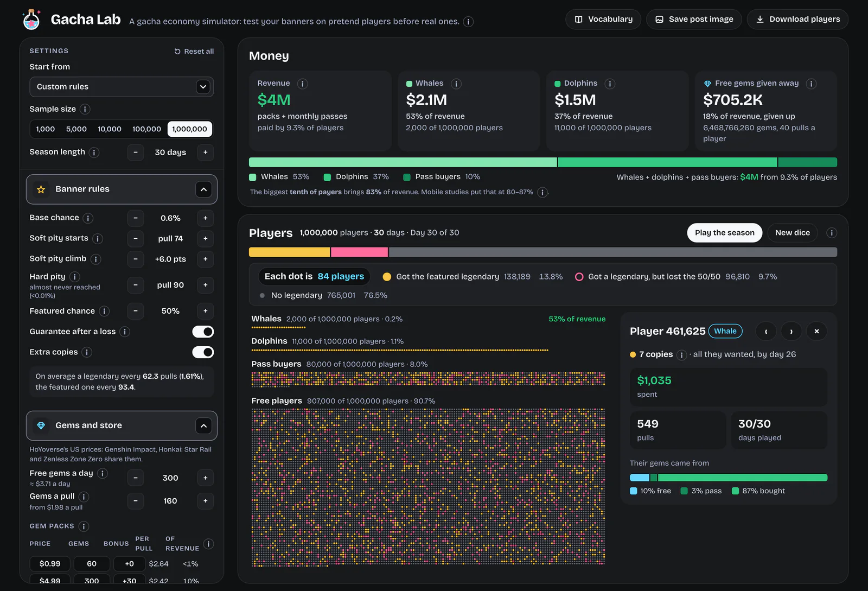Click the $0.99 gem pack price field
The width and height of the screenshot is (868, 591).
click(x=50, y=564)
